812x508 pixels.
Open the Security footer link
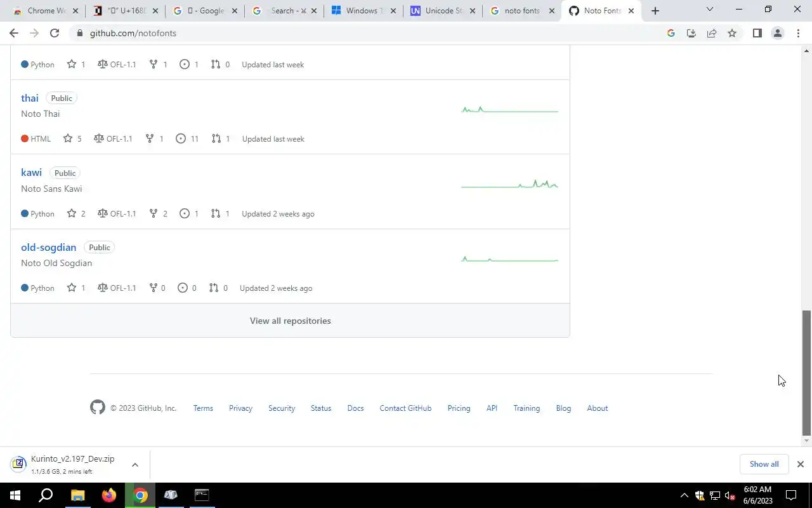click(282, 408)
